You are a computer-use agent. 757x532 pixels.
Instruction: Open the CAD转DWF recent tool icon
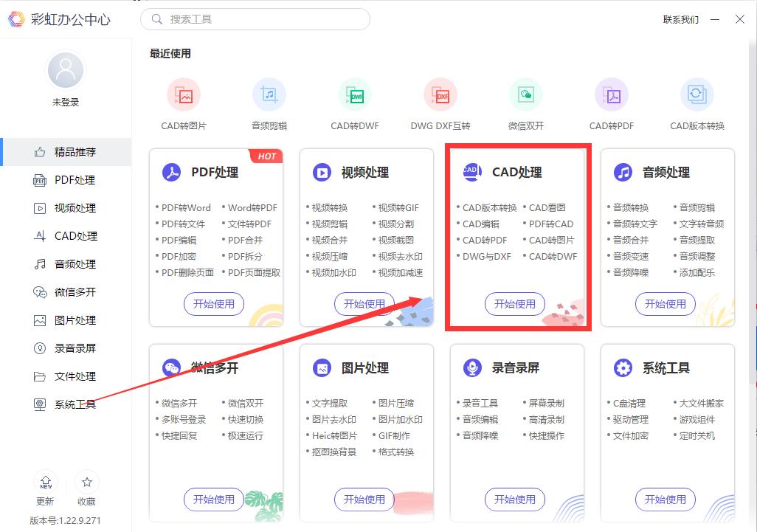pyautogui.click(x=355, y=94)
